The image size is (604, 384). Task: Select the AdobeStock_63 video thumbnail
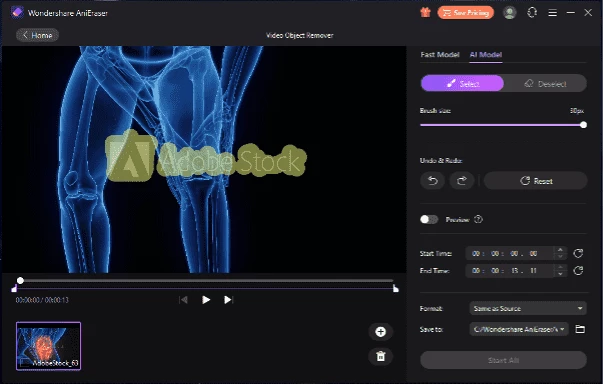[49, 346]
